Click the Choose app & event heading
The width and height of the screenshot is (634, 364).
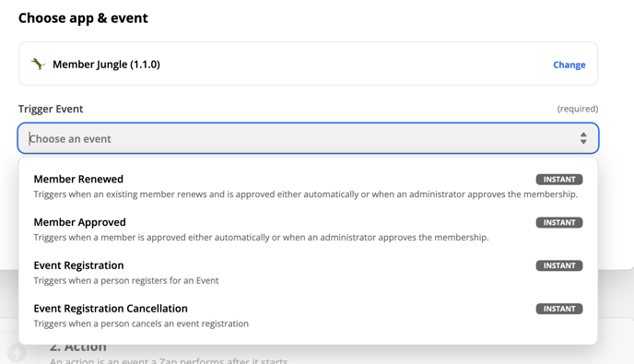[x=83, y=18]
